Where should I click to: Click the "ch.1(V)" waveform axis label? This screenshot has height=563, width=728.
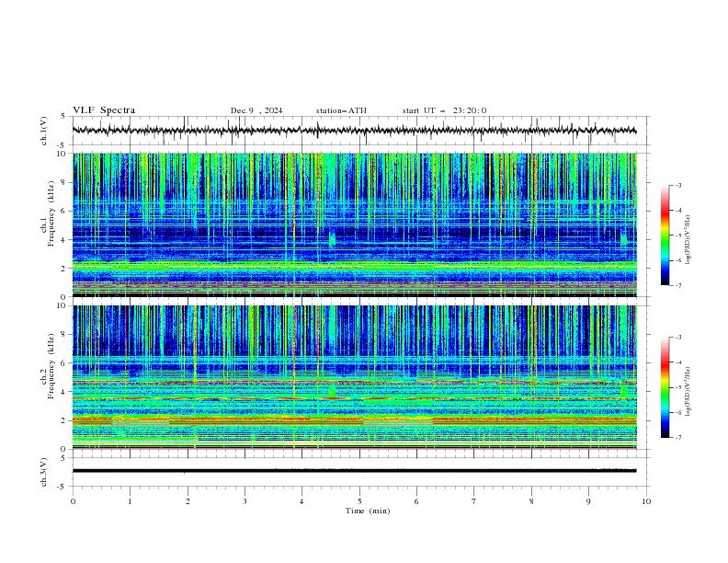tap(44, 131)
